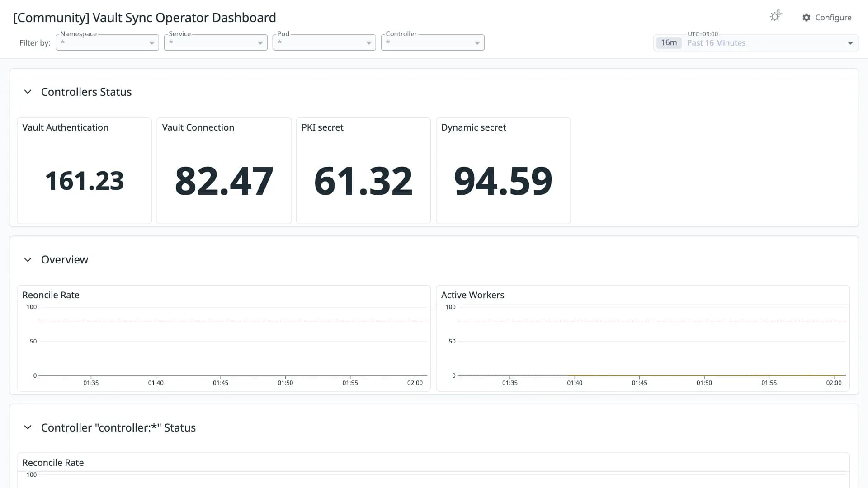Open the Namespace filter dropdown
The width and height of the screenshot is (868, 488).
click(107, 42)
